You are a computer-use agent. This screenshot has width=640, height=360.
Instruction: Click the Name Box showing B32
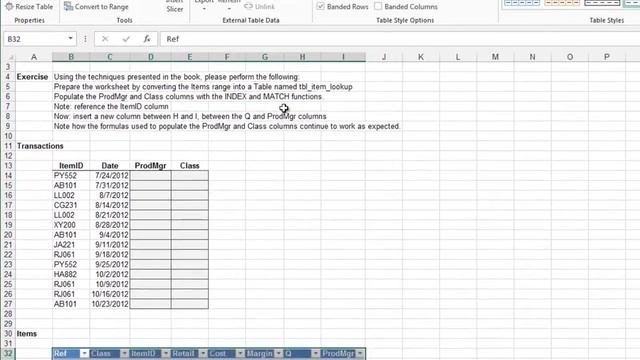coord(35,39)
